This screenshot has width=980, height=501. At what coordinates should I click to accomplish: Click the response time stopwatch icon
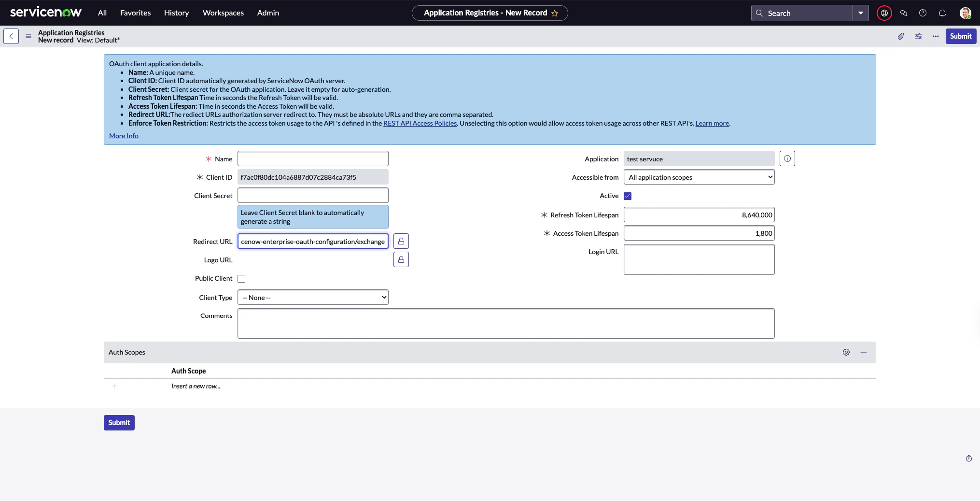coord(969,458)
